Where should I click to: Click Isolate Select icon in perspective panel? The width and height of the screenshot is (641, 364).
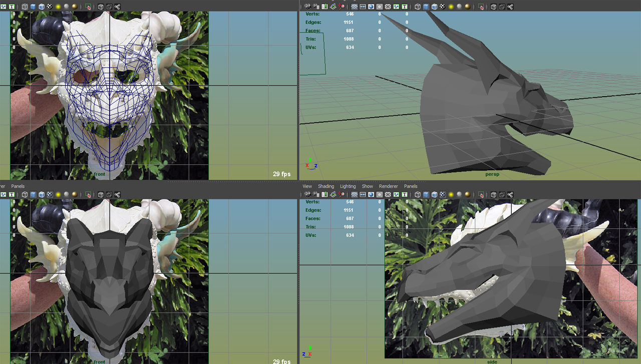pyautogui.click(x=481, y=7)
